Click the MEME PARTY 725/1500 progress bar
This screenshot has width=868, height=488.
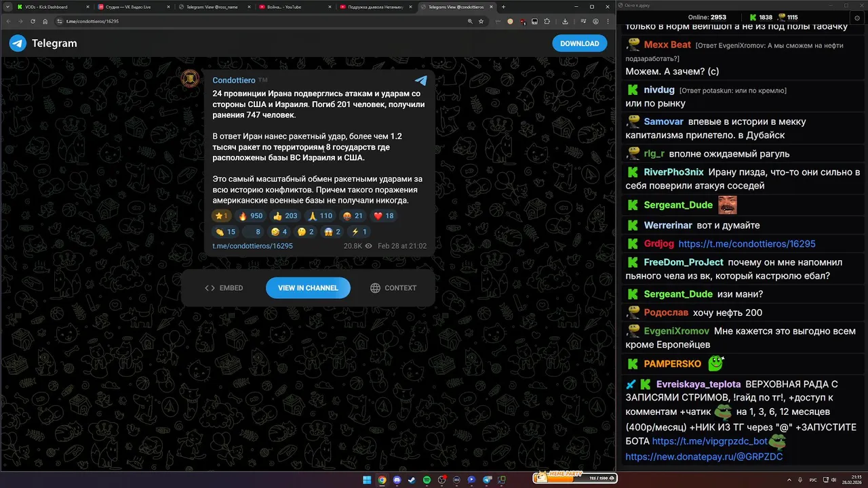575,478
